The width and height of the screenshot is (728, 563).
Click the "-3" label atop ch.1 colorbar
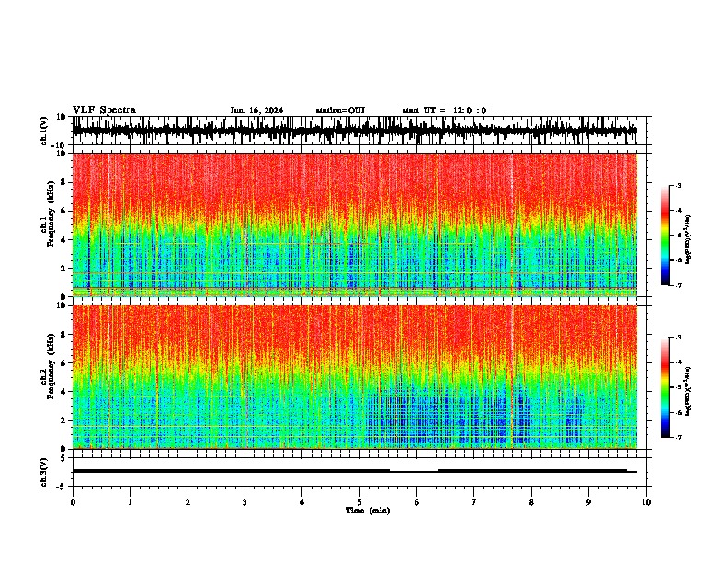[677, 185]
